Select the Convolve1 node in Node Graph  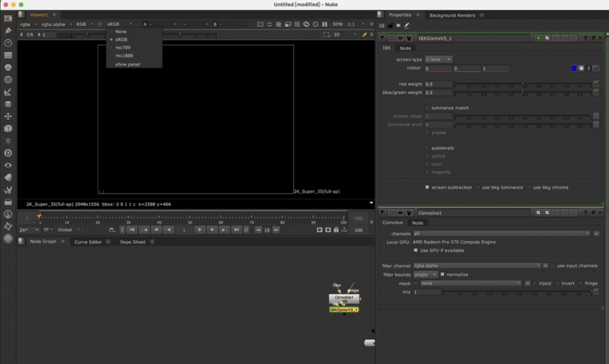[343, 298]
